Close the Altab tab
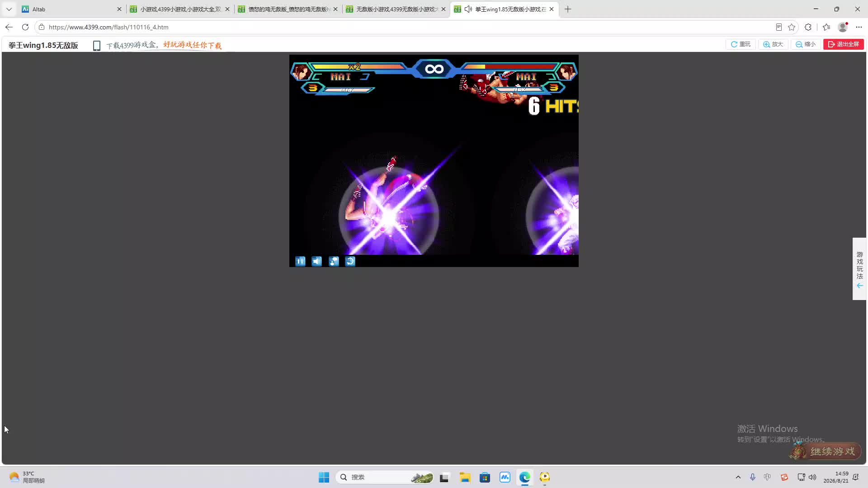 coord(119,9)
